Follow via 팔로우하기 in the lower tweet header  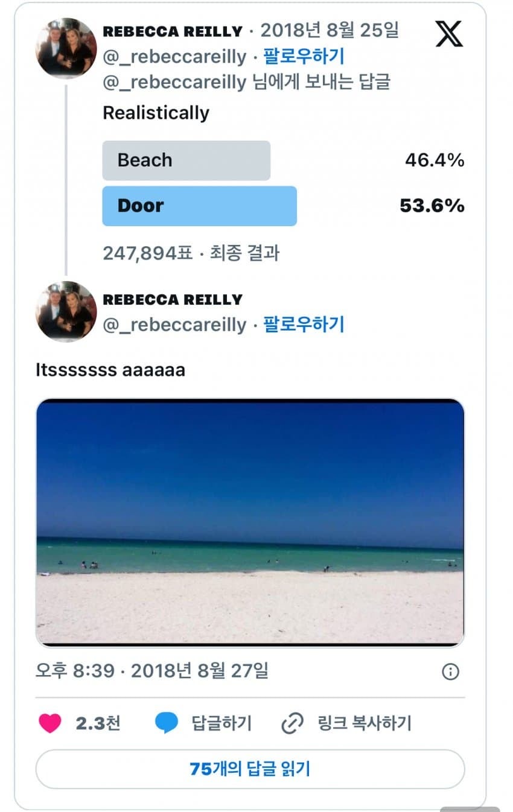pos(304,325)
